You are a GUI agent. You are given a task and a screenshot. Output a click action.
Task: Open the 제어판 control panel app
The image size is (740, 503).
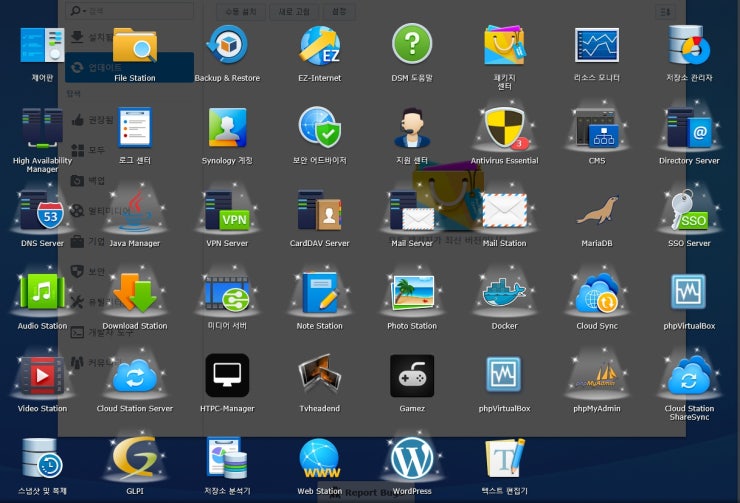(x=42, y=46)
